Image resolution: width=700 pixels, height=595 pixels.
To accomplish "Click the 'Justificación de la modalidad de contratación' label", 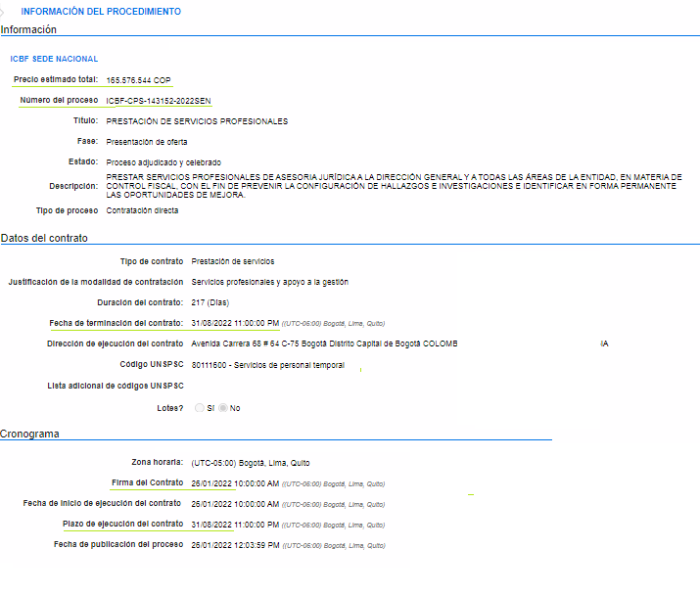I will [x=96, y=282].
